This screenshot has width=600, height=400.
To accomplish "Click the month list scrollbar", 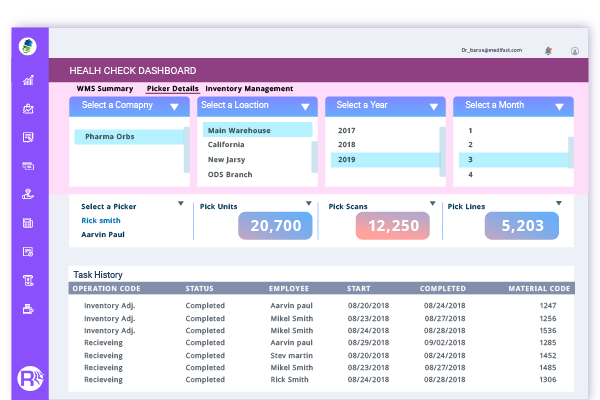I will 570,152.
